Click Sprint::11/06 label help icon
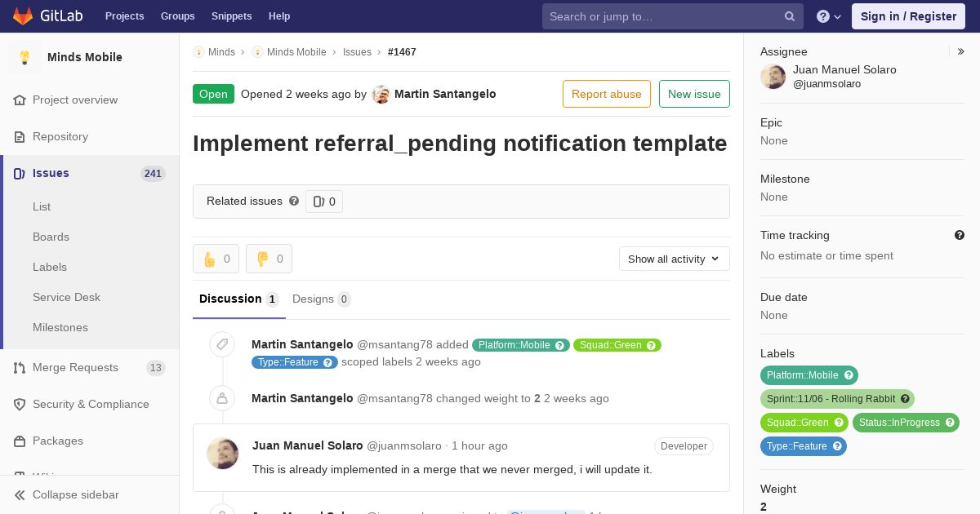This screenshot has width=980, height=514. click(905, 399)
